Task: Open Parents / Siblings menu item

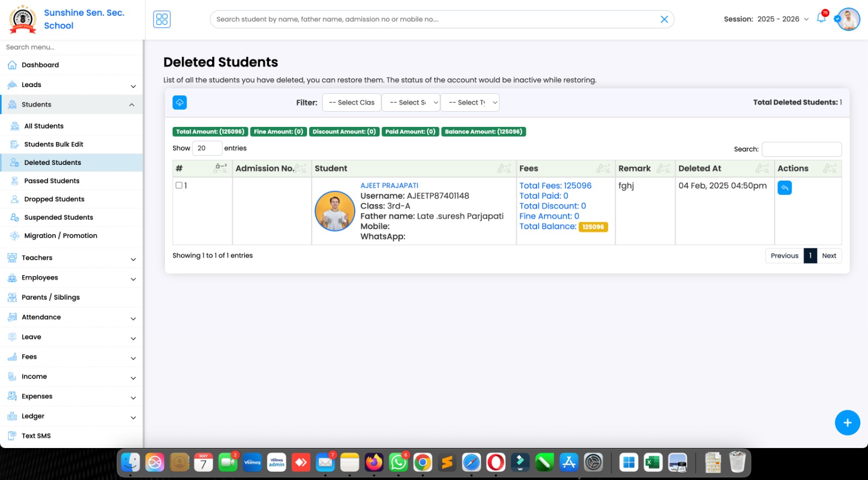Action: click(72, 298)
